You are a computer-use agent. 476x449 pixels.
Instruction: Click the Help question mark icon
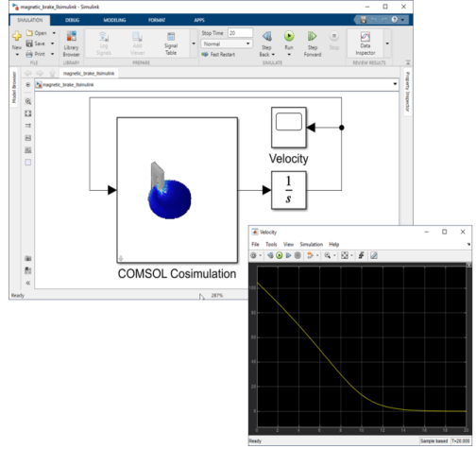pyautogui.click(x=394, y=20)
